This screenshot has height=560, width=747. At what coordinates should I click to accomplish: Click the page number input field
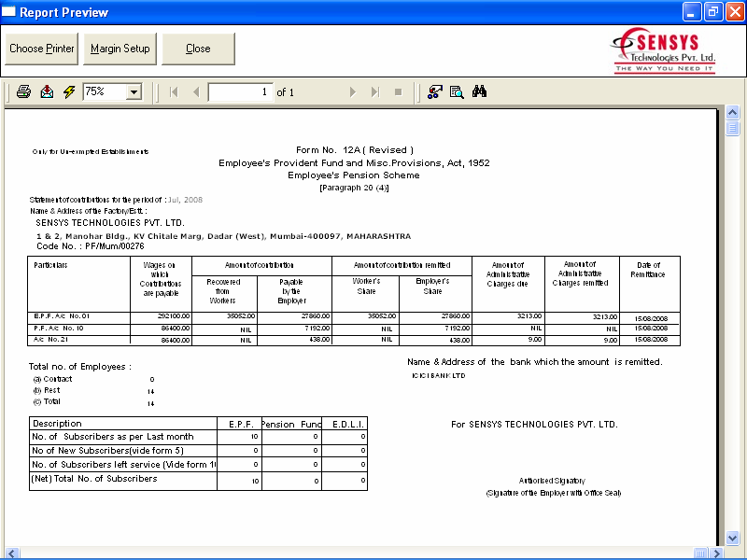click(241, 91)
